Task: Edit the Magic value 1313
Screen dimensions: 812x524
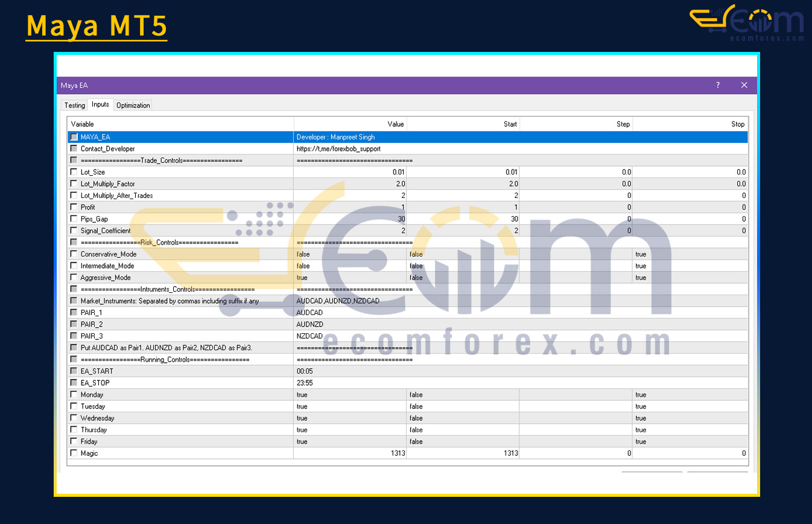Action: point(350,453)
